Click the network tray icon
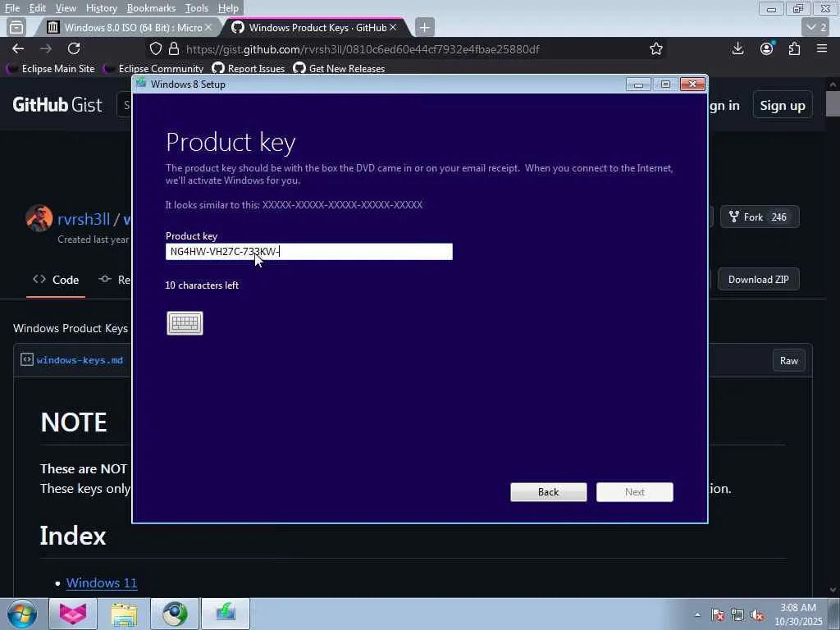Image resolution: width=840 pixels, height=630 pixels. coord(737,615)
